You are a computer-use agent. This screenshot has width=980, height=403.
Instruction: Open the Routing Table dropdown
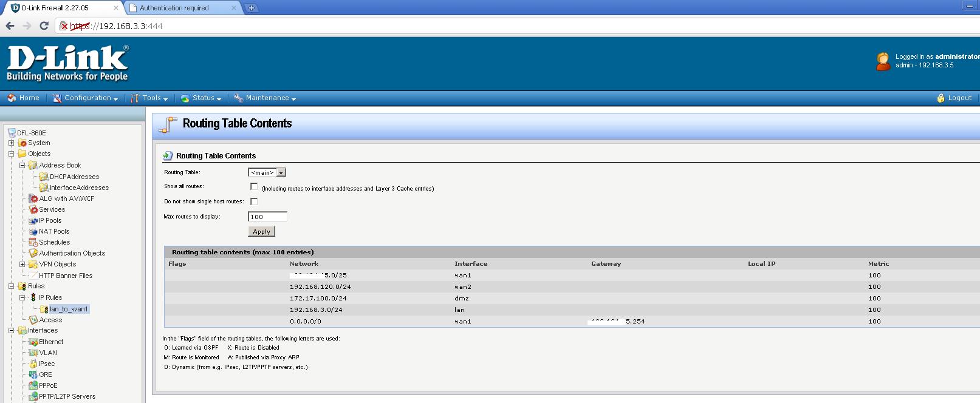tap(267, 172)
